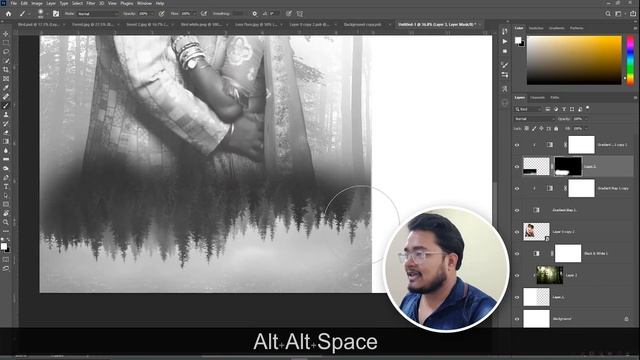Open the Filter menu

[91, 3]
